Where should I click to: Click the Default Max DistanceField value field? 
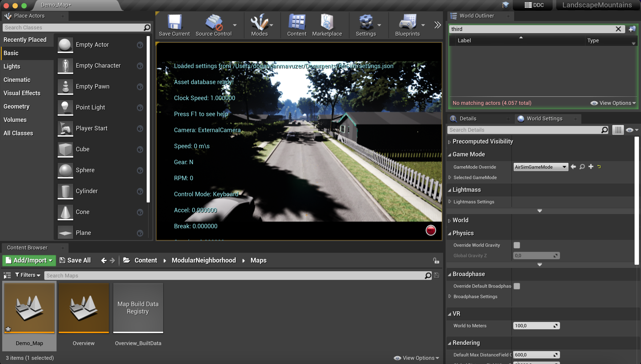pos(536,355)
